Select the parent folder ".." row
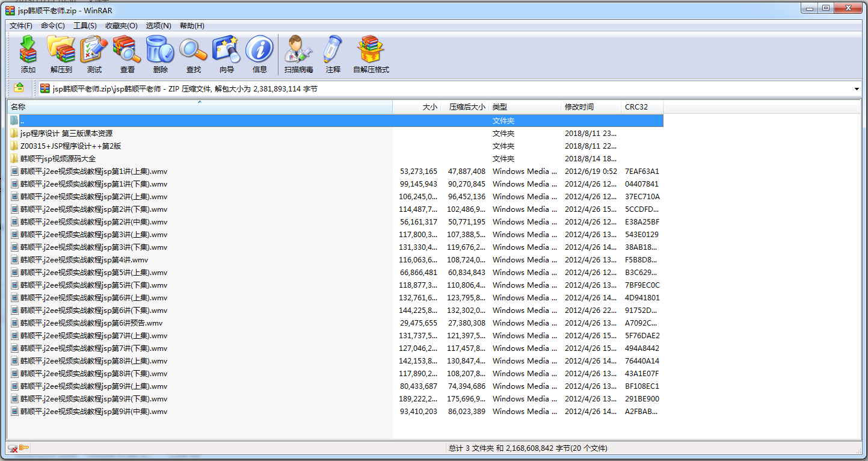868x461 pixels. pos(336,120)
